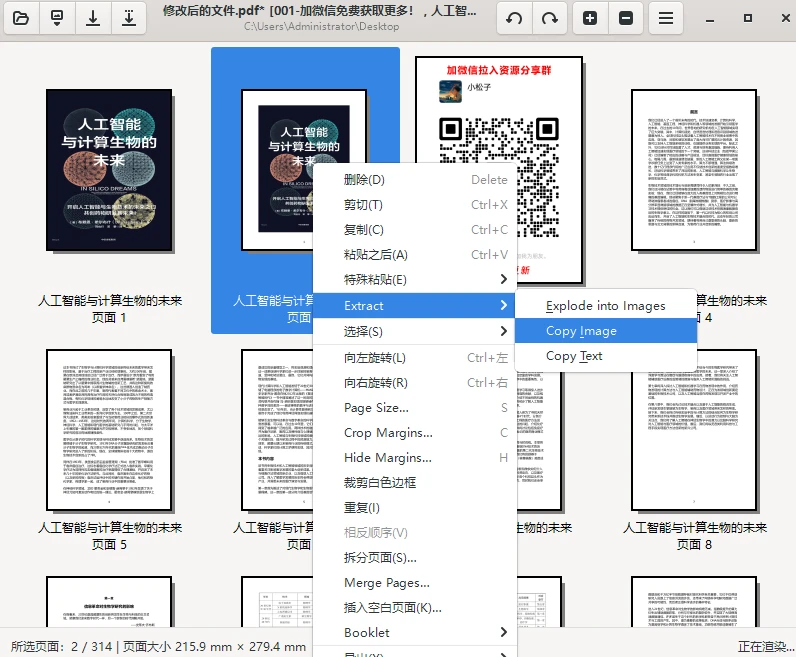Screen dimensions: 796x657
Task: Click the 页面 8 label text
Action: coord(694,545)
